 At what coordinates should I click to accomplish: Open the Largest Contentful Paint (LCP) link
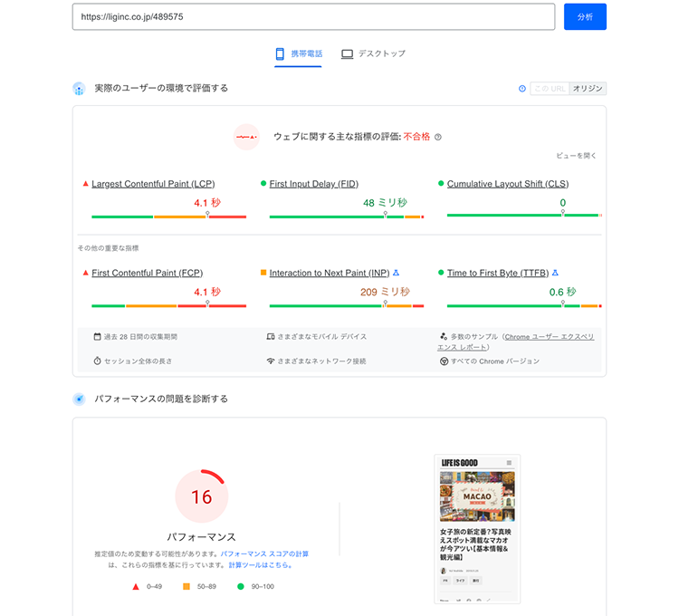click(153, 184)
